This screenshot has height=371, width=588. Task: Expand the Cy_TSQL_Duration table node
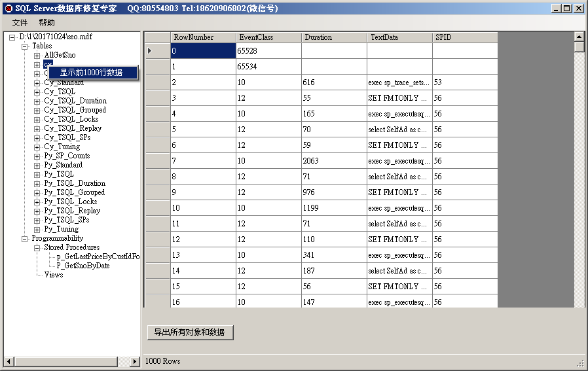point(37,101)
